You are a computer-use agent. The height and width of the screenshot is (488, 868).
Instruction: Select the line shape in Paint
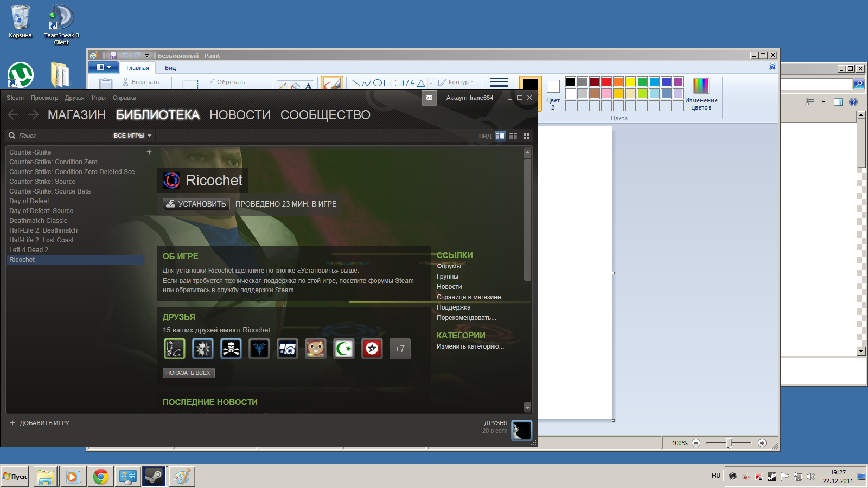(x=355, y=83)
